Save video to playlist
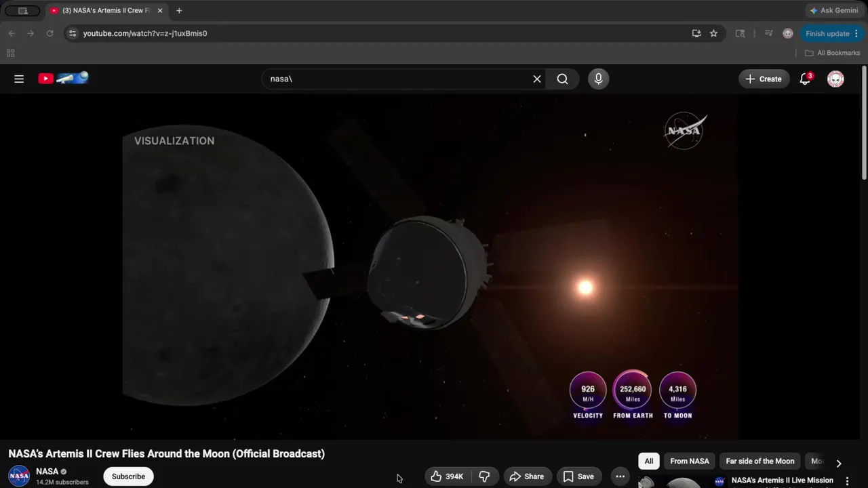Image resolution: width=868 pixels, height=488 pixels. (578, 476)
